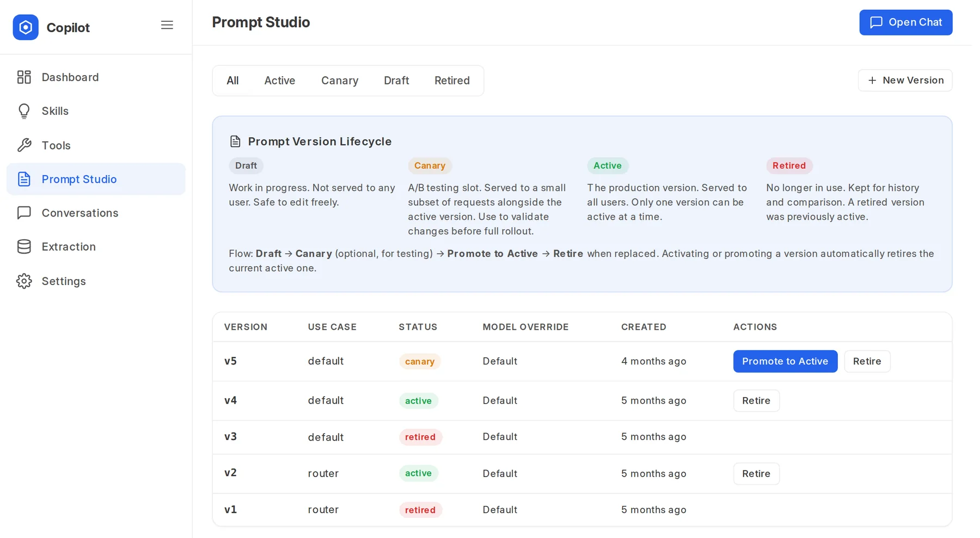This screenshot has width=980, height=538.
Task: Click the ACTIONS column header
Action: pyautogui.click(x=755, y=327)
